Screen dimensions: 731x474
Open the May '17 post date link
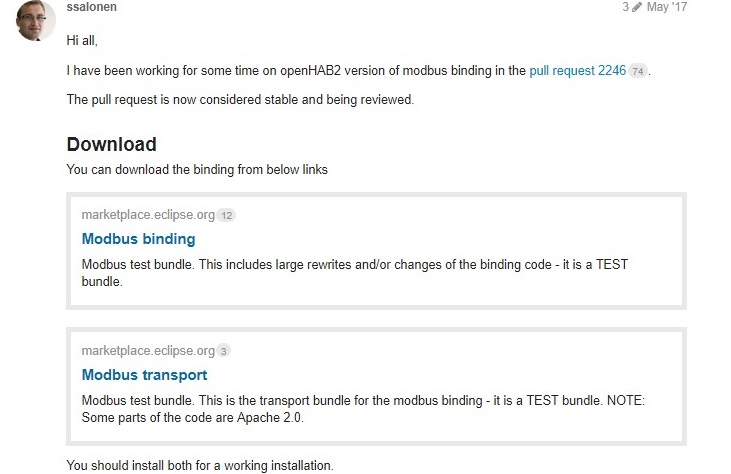pos(667,7)
